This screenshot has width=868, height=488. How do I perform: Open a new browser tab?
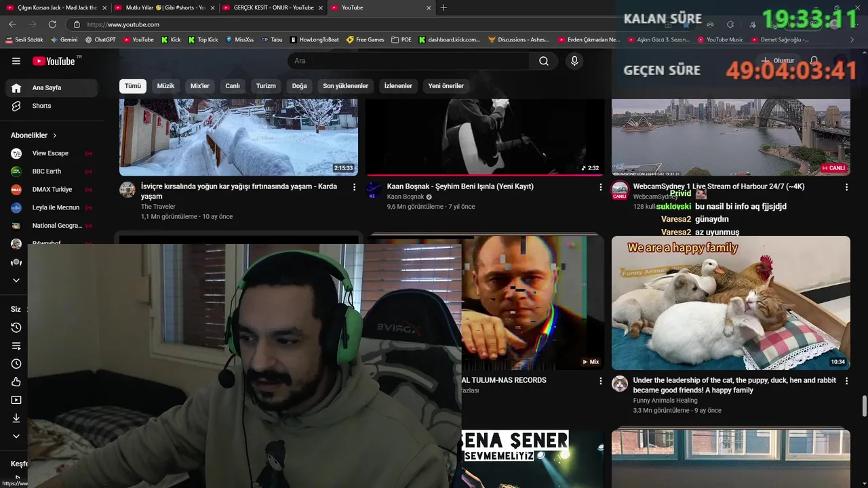[443, 7]
